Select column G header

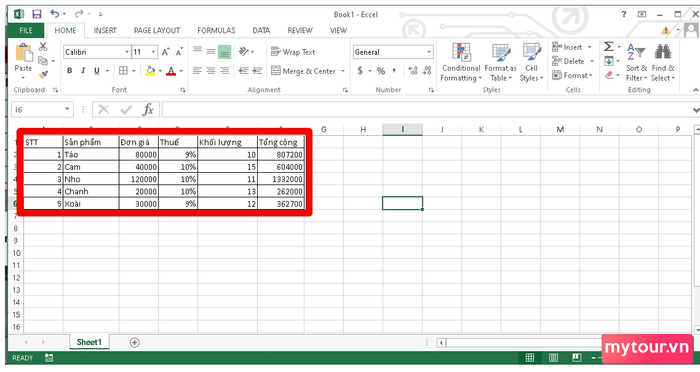(324, 130)
